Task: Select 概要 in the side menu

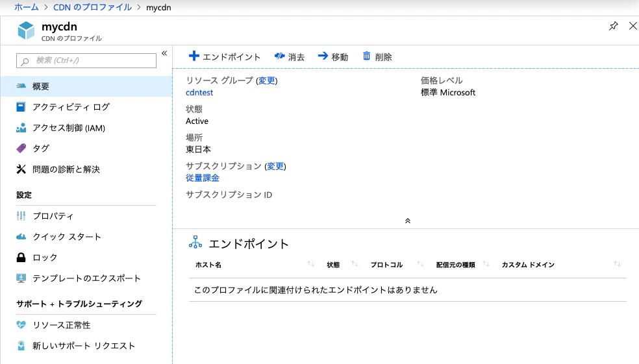Action: pyautogui.click(x=86, y=86)
